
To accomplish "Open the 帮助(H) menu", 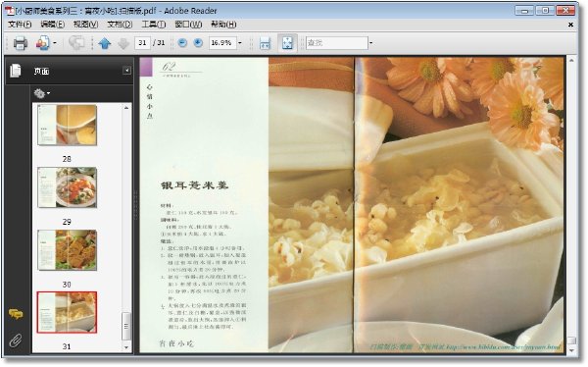I will 223,25.
